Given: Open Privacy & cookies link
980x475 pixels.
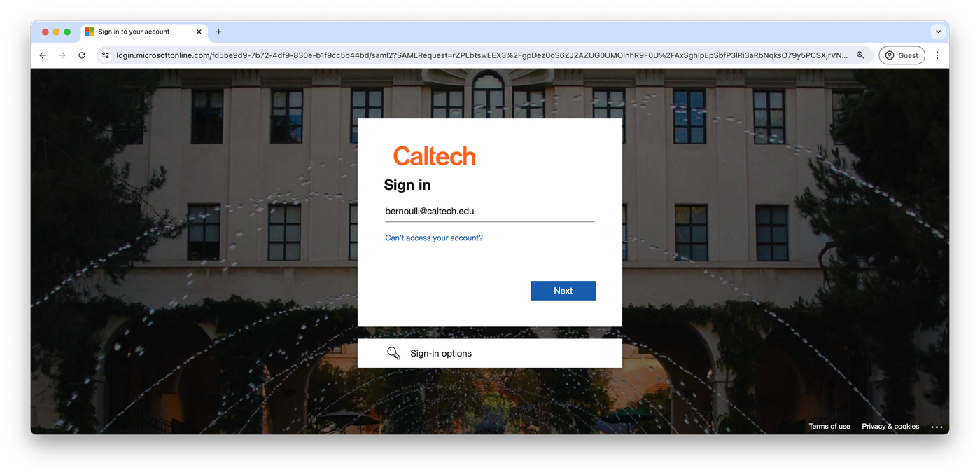Looking at the screenshot, I should (x=890, y=426).
